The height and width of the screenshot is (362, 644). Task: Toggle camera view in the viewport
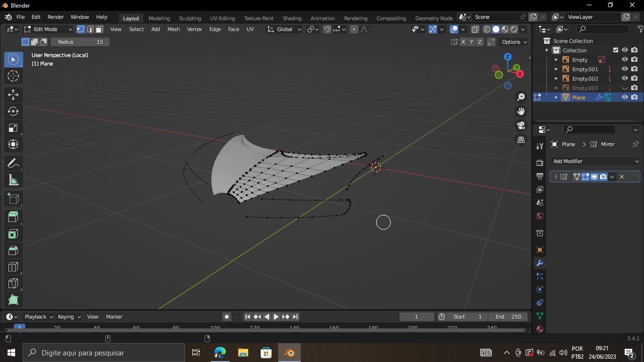coord(521,125)
